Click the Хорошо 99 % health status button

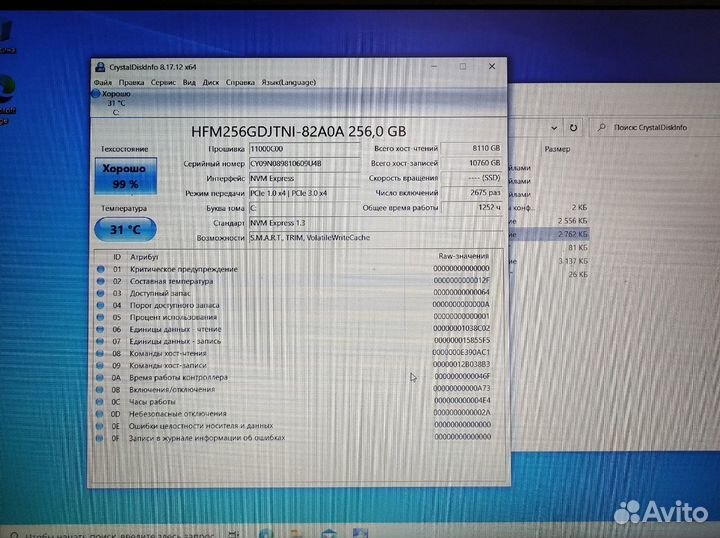pyautogui.click(x=126, y=176)
